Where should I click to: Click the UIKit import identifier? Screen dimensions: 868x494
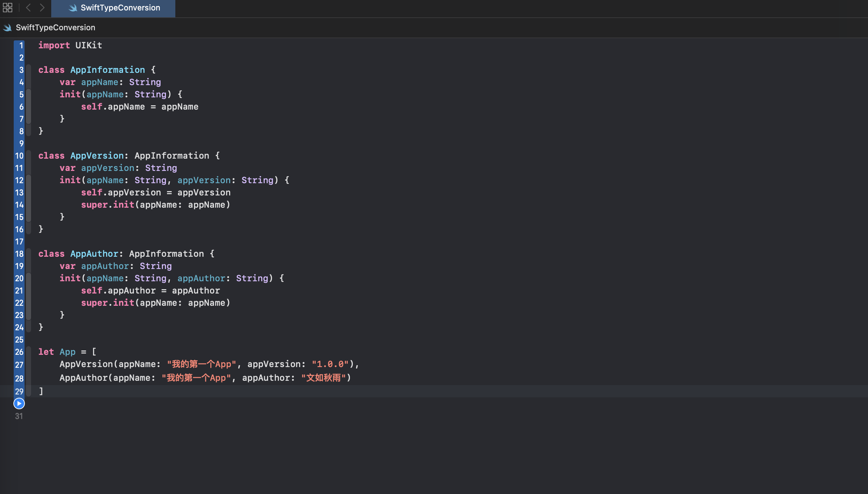point(88,45)
